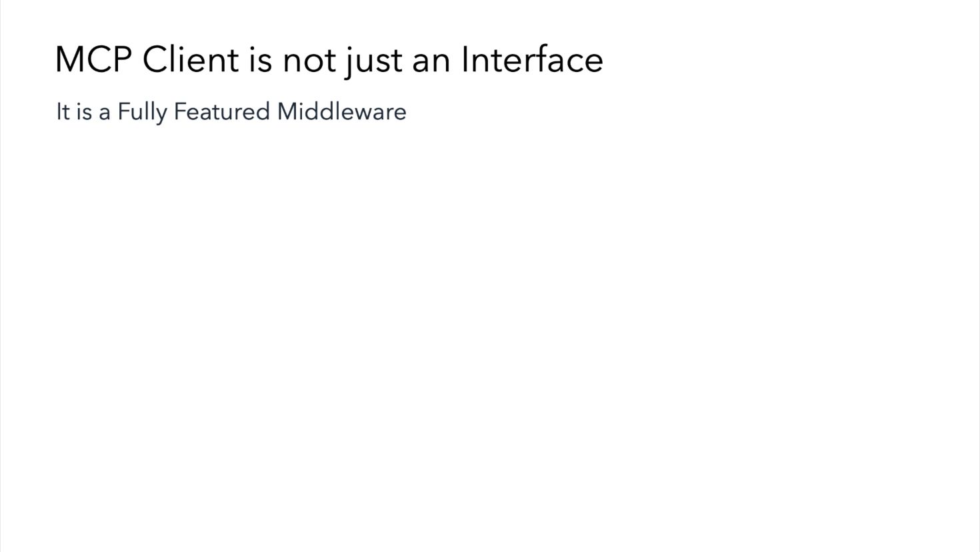Image resolution: width=980 pixels, height=552 pixels.
Task: Click the capital "I" of "Interface"
Action: pos(465,59)
